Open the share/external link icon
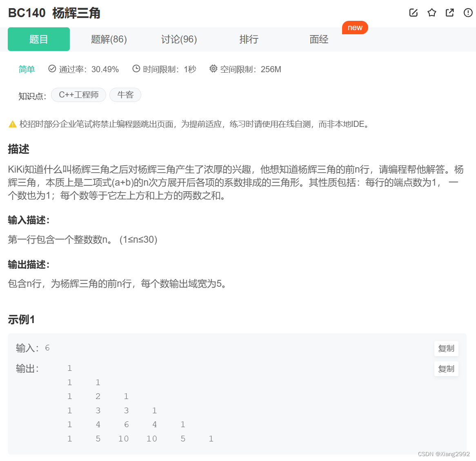Image resolution: width=476 pixels, height=461 pixels. point(449,13)
